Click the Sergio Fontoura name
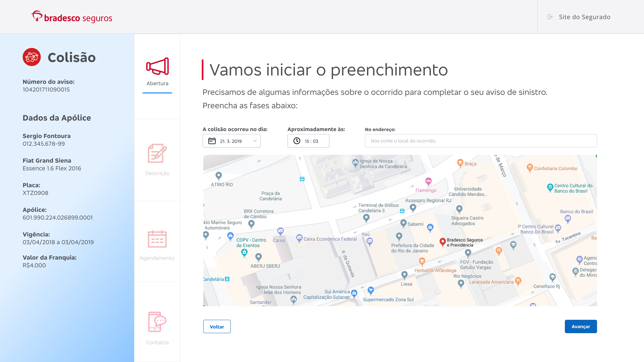The width and height of the screenshot is (644, 362). coord(47,136)
